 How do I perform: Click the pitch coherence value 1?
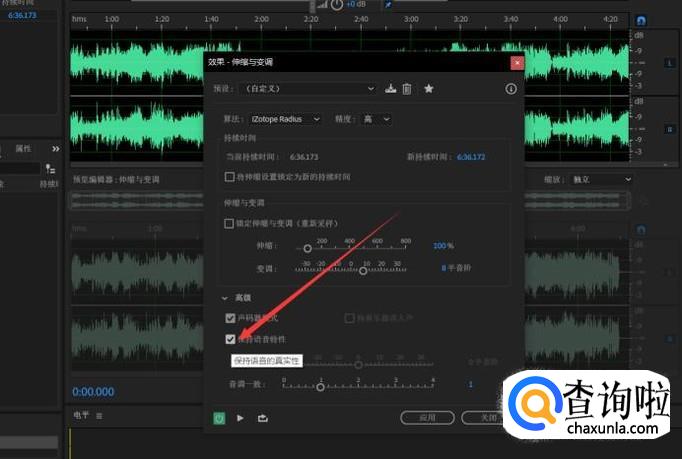(470, 384)
